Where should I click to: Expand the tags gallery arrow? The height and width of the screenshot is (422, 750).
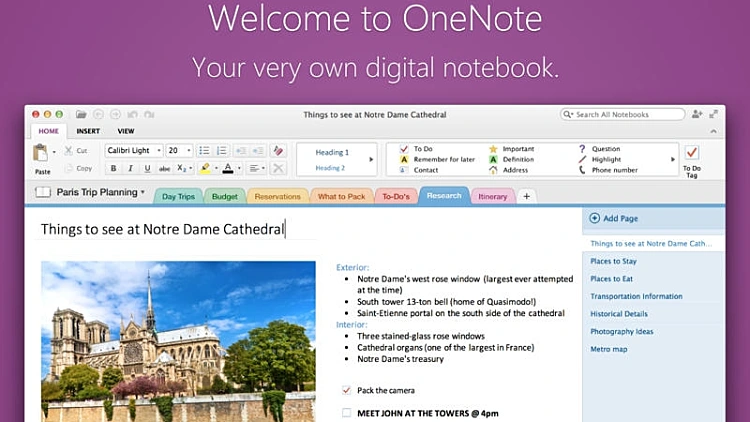(x=673, y=159)
